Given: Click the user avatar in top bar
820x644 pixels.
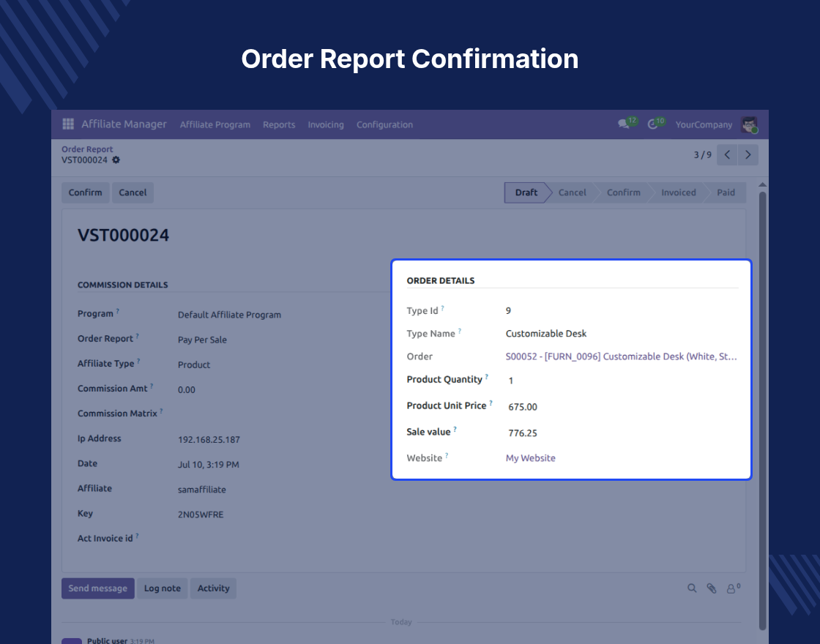Looking at the screenshot, I should 750,124.
